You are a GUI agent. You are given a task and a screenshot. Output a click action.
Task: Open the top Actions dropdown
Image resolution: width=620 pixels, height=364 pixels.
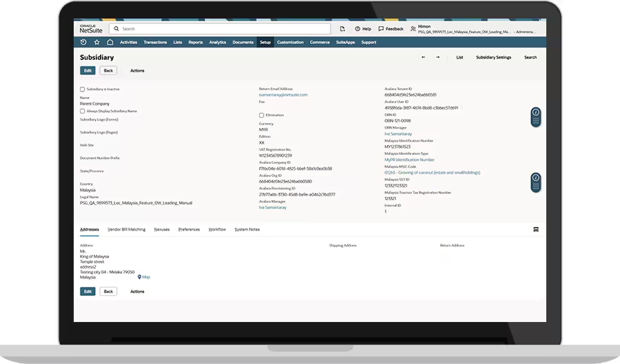coord(137,71)
